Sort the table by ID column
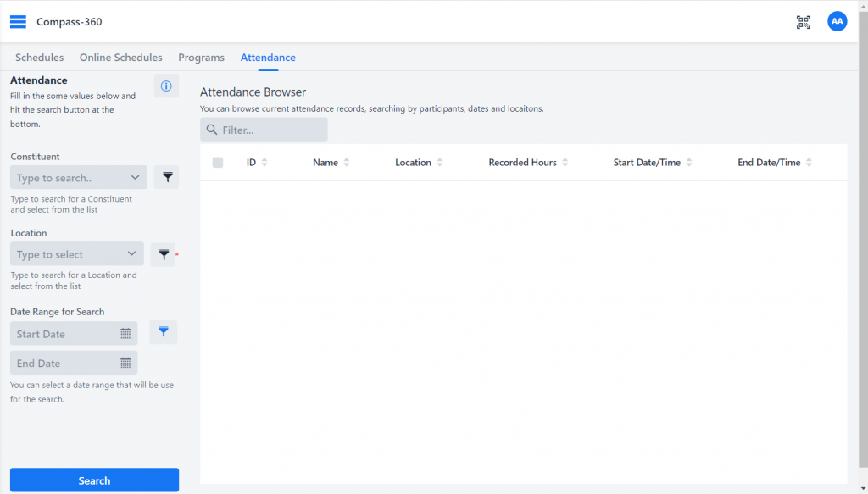This screenshot has width=868, height=494. coord(264,162)
